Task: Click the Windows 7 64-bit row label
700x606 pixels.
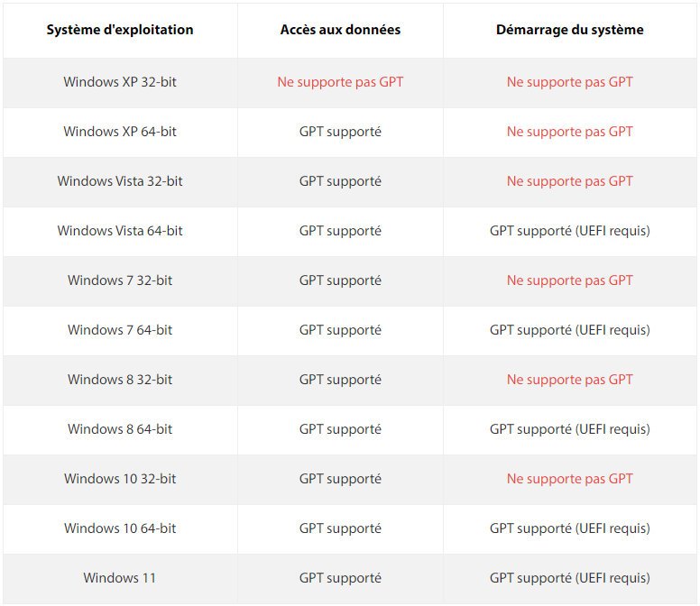Action: (120, 330)
